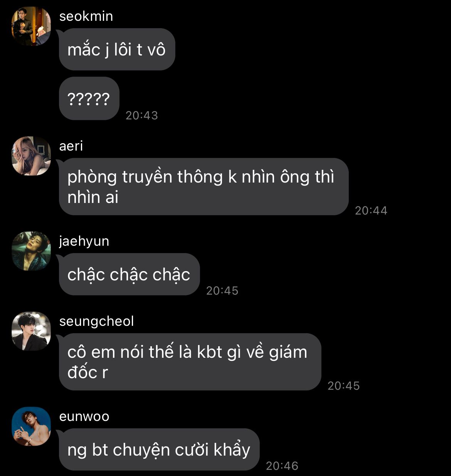The width and height of the screenshot is (451, 476).
Task: Select the "ng bt chuyện cười khẩy" bubble
Action: pyautogui.click(x=159, y=449)
